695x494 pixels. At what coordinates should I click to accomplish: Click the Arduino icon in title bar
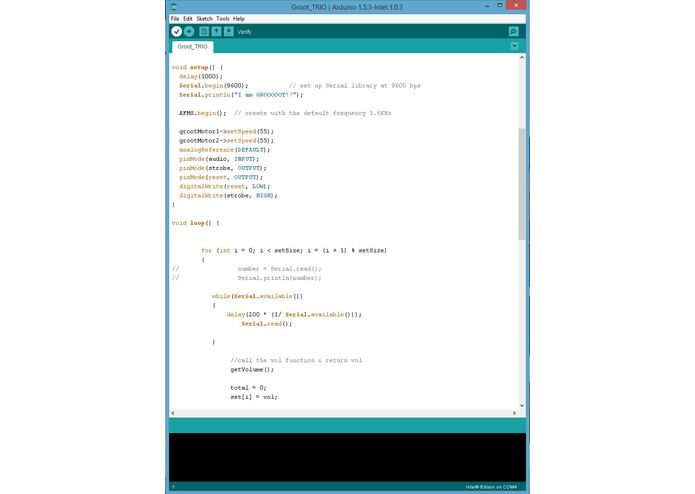174,7
